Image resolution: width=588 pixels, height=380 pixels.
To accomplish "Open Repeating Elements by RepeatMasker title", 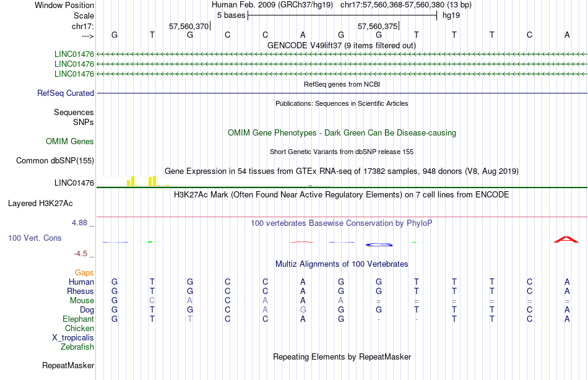I will (x=342, y=356).
